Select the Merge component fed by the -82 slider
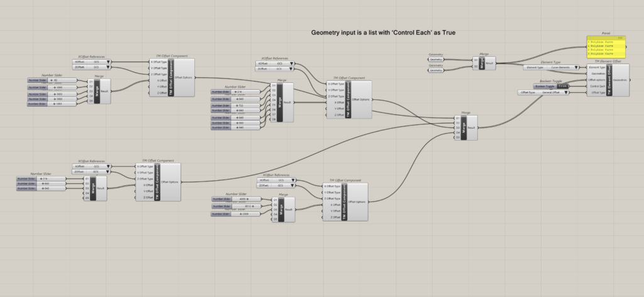Viewport: 644px width, 297px height. click(x=99, y=90)
